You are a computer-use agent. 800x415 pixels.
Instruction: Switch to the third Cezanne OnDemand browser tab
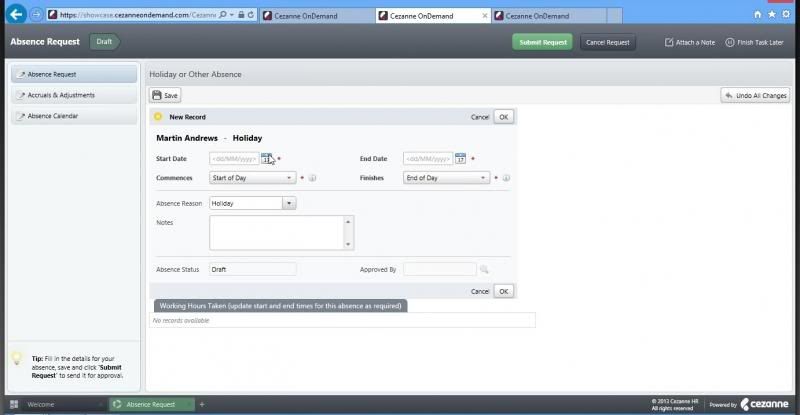548,16
